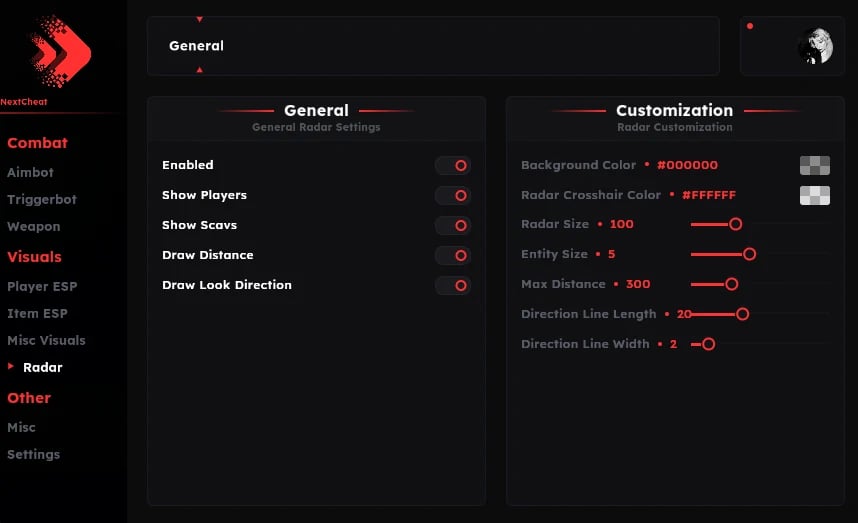Toggle the Enabled radar switch
The width and height of the screenshot is (858, 523).
coord(453,166)
